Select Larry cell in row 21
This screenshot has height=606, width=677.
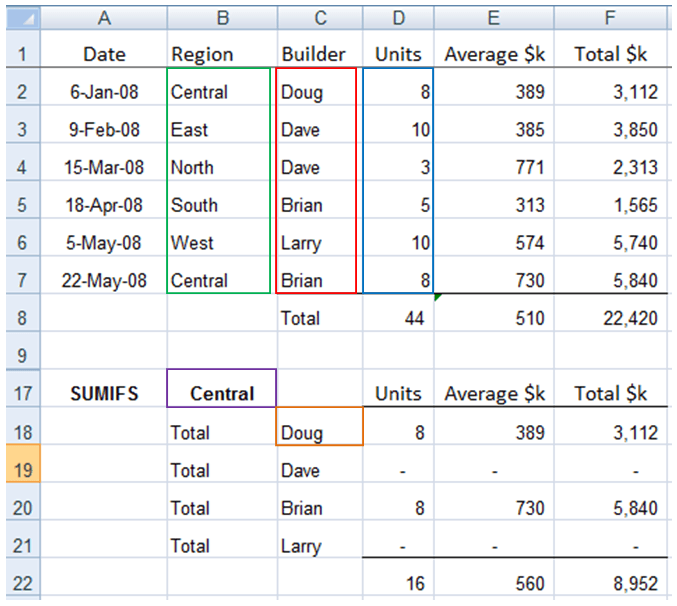(320, 539)
